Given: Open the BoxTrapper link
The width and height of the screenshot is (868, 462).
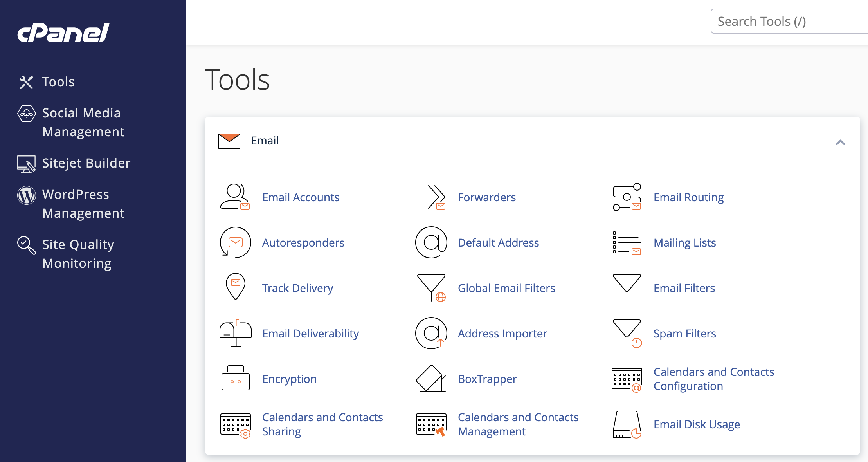Looking at the screenshot, I should point(487,379).
